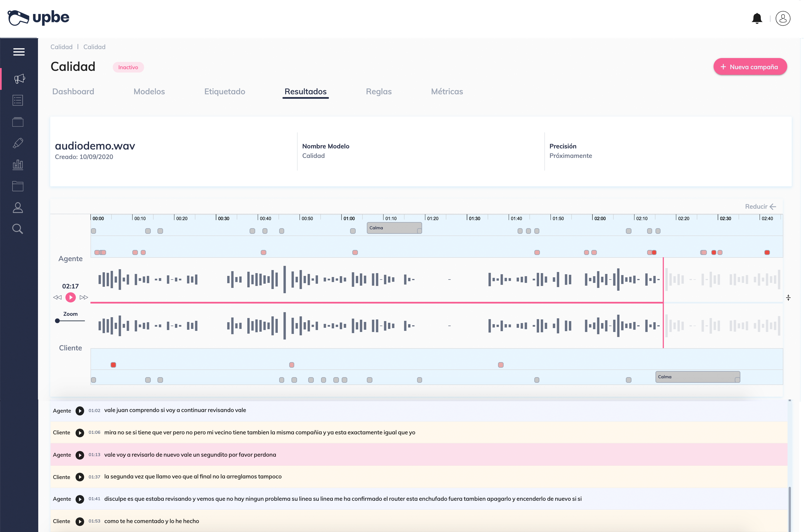Open the hamburger menu in the sidebar
This screenshot has height=532, width=804.
coord(19,52)
